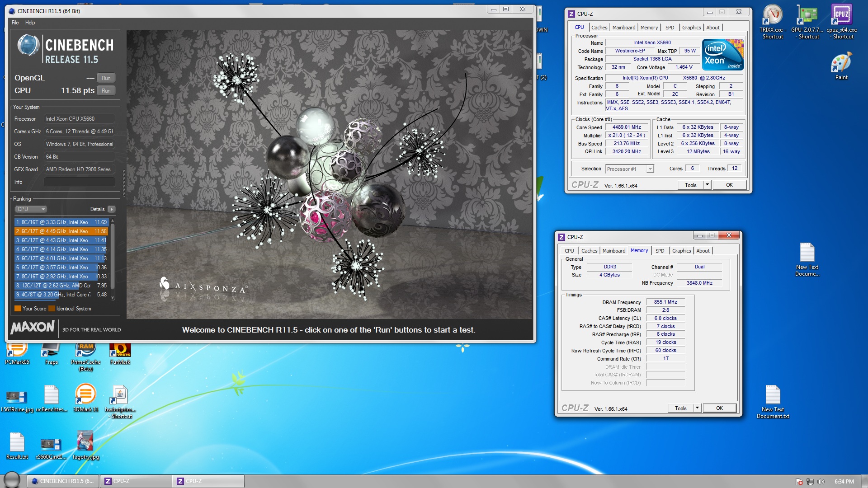Open PCMark05 desktop icon
Screen dimensions: 868x488
pos(17,354)
